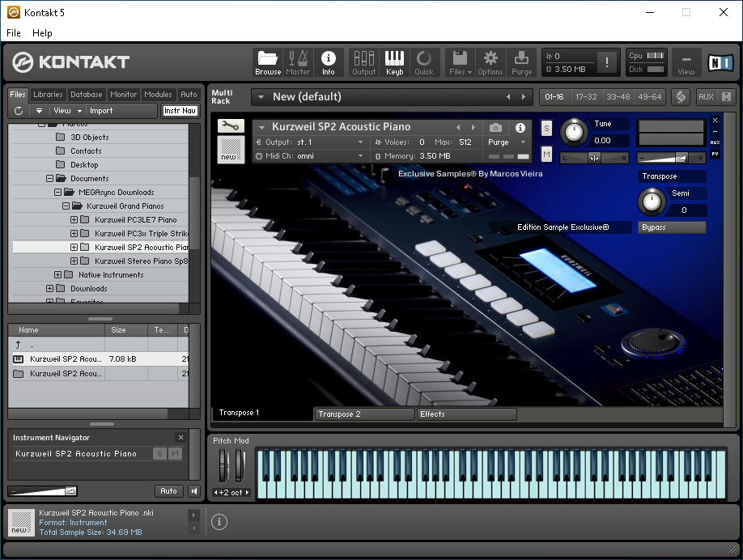
Task: Open the Master editor panel
Action: click(x=298, y=62)
